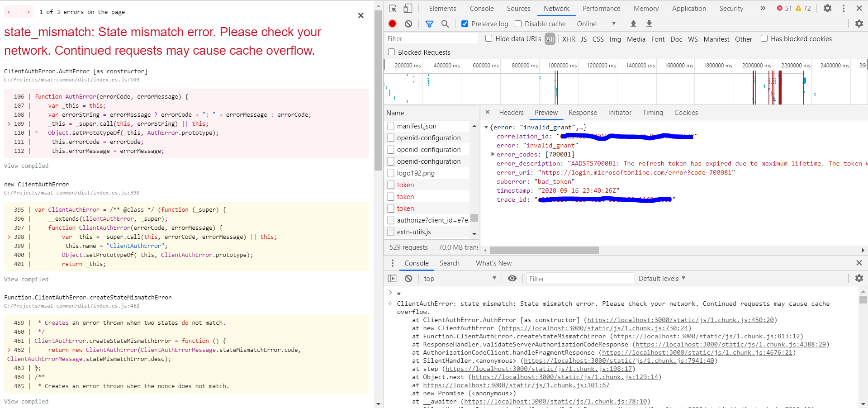
Task: Uncheck Preserve log
Action: (x=464, y=24)
